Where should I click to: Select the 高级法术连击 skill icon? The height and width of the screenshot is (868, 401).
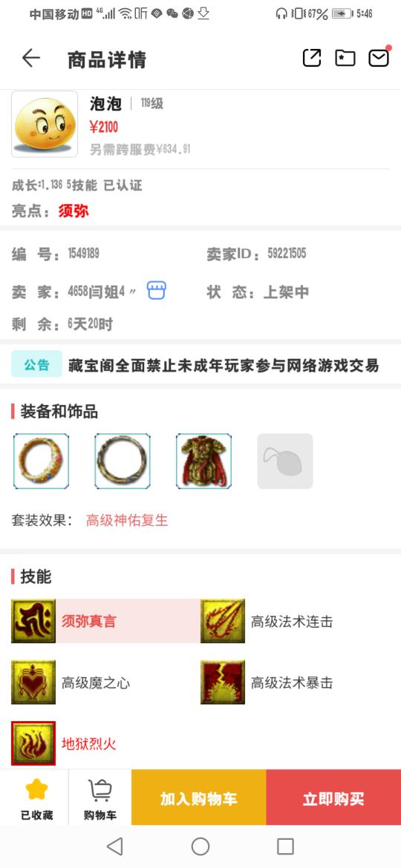223,621
